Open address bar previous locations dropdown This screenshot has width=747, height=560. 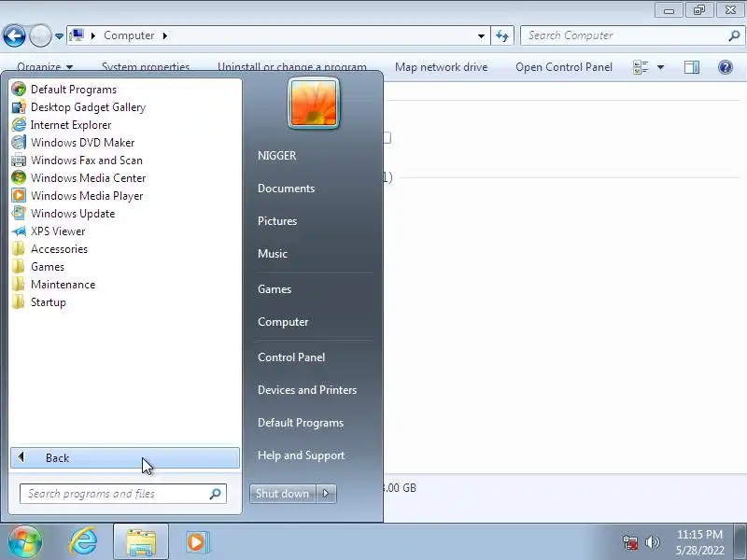click(481, 35)
